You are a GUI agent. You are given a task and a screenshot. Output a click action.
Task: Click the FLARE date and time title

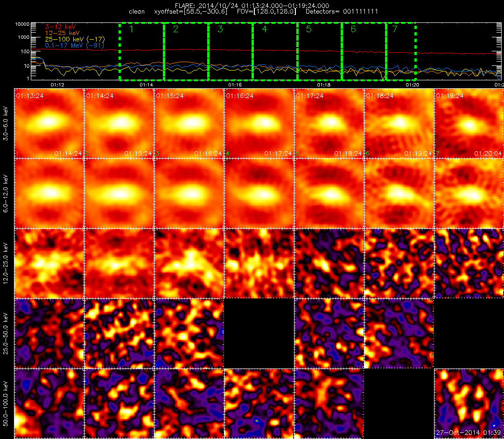252,6
